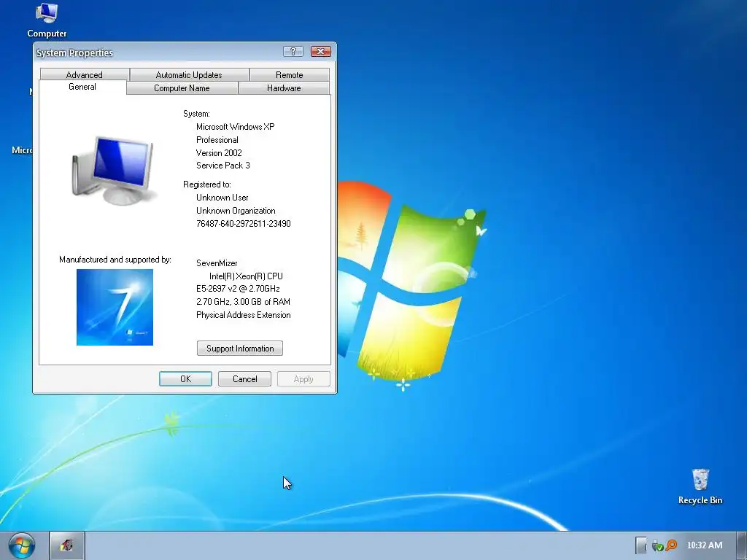The width and height of the screenshot is (747, 560).
Task: Click the 'Unknown User' text
Action: point(222,197)
